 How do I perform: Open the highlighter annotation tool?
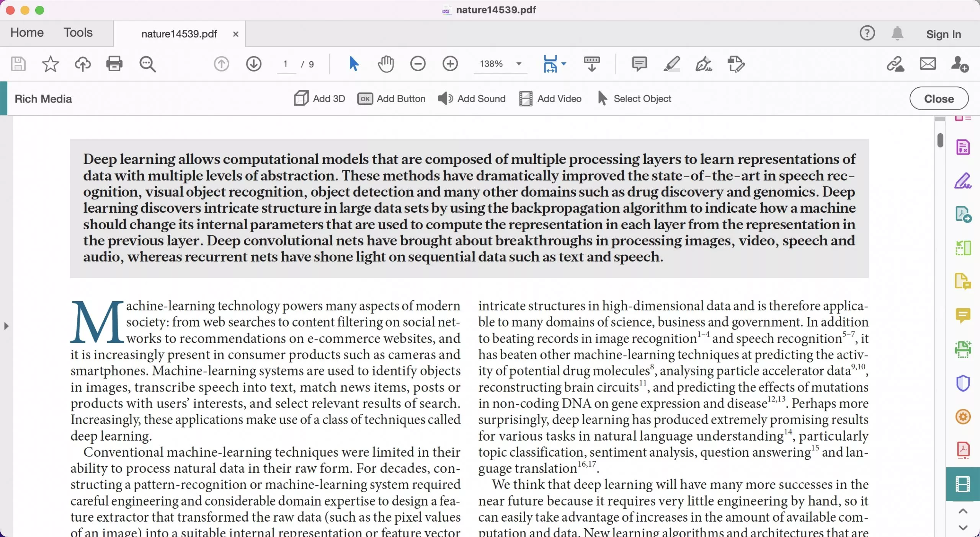[672, 64]
